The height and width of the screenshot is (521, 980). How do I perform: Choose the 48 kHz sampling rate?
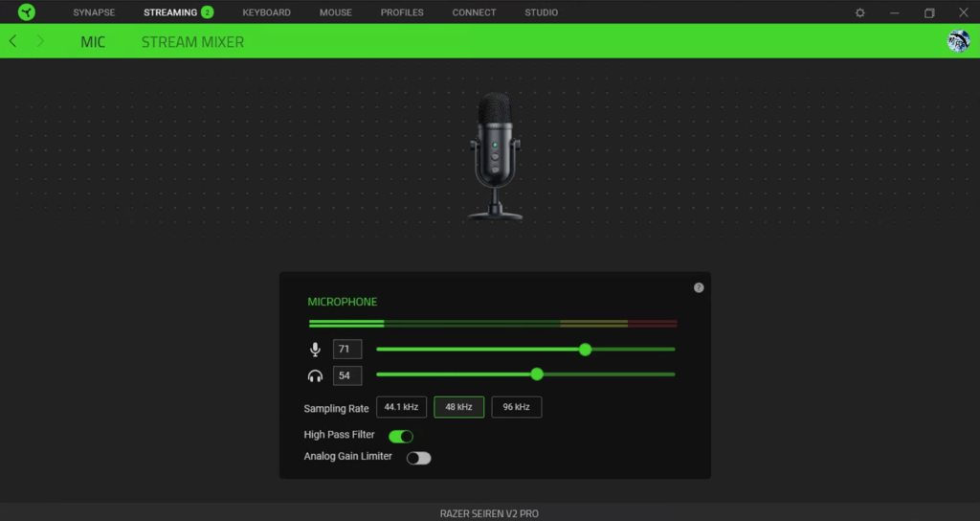pos(458,407)
